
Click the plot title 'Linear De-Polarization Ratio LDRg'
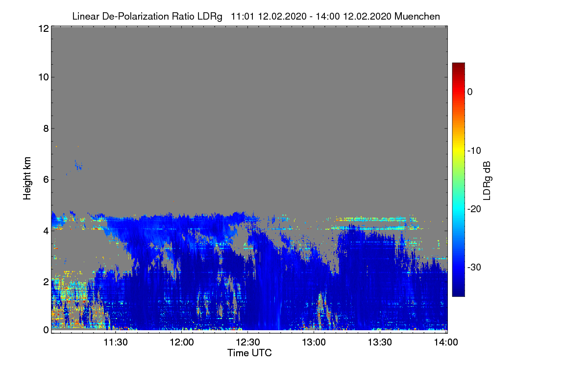[x=147, y=16]
